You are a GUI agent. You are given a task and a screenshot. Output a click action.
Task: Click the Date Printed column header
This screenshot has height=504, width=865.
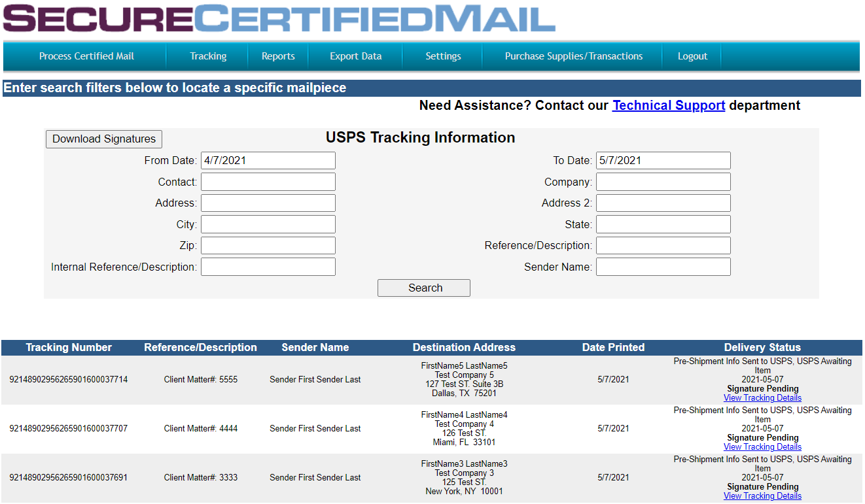(613, 348)
